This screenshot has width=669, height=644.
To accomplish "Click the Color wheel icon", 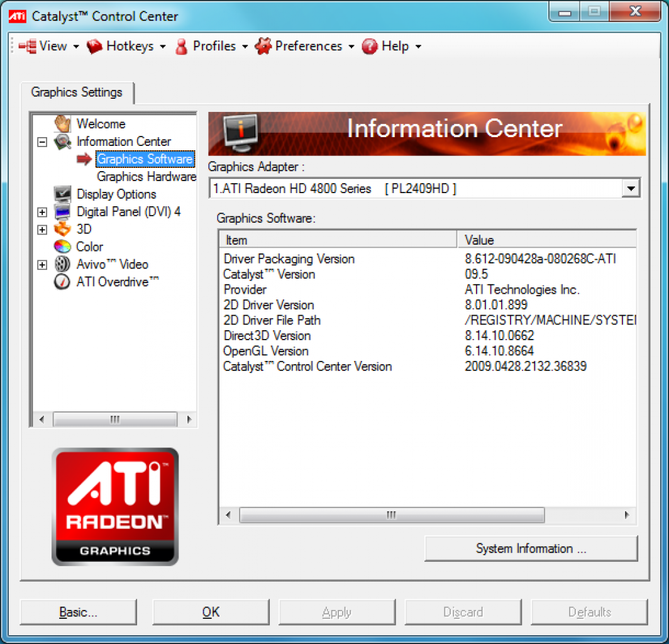I will [62, 247].
